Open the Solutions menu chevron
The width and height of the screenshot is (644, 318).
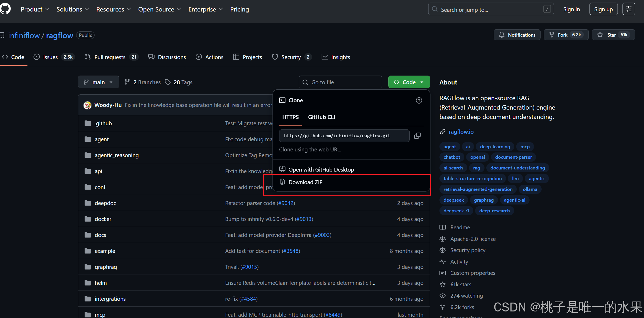pyautogui.click(x=87, y=9)
